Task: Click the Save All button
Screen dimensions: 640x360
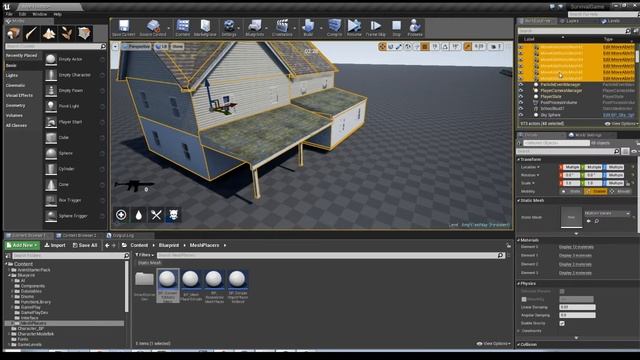Action: pyautogui.click(x=85, y=245)
